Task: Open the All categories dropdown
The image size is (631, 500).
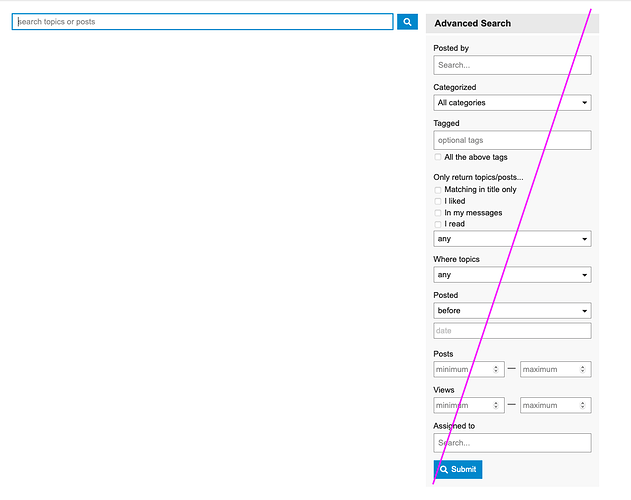Action: (512, 103)
